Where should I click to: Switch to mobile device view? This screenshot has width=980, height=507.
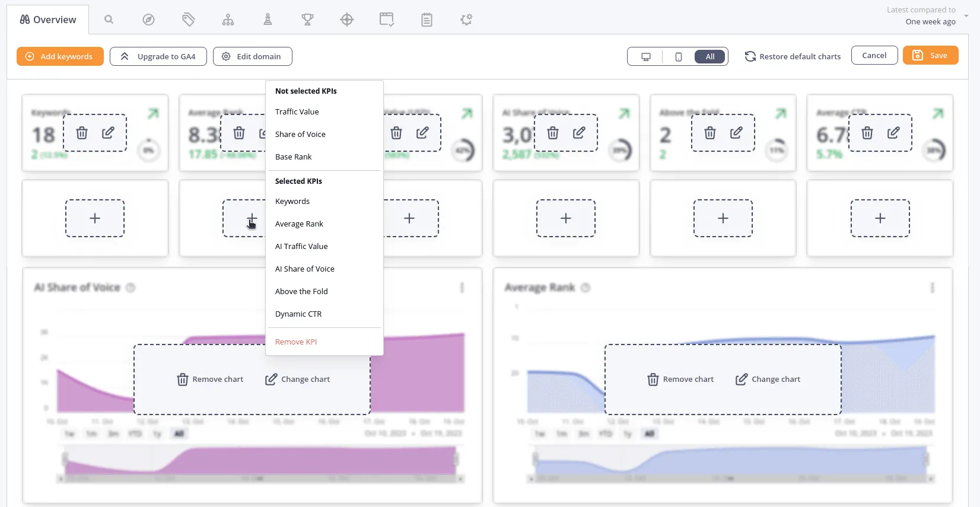678,57
